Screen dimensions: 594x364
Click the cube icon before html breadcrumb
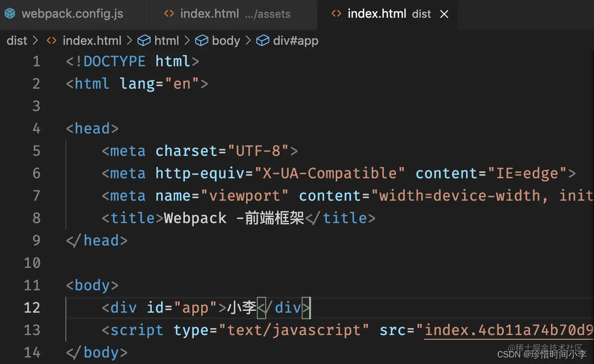(x=144, y=41)
